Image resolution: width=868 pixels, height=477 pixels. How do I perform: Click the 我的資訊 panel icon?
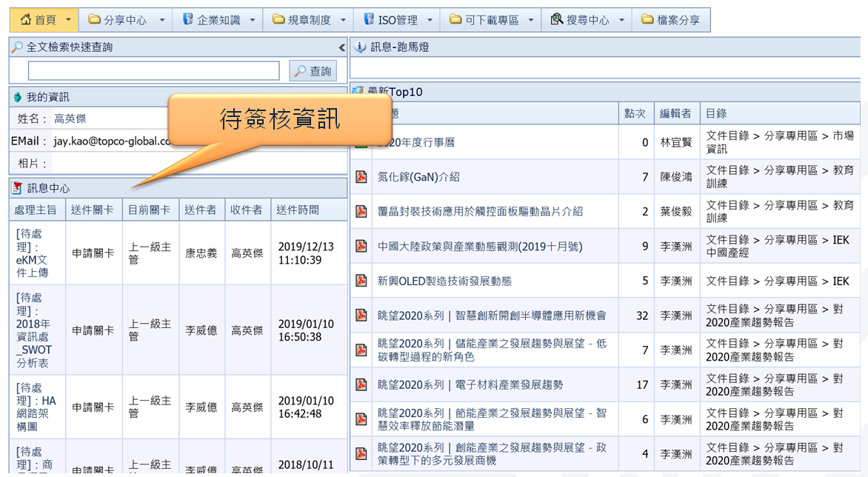pos(17,97)
